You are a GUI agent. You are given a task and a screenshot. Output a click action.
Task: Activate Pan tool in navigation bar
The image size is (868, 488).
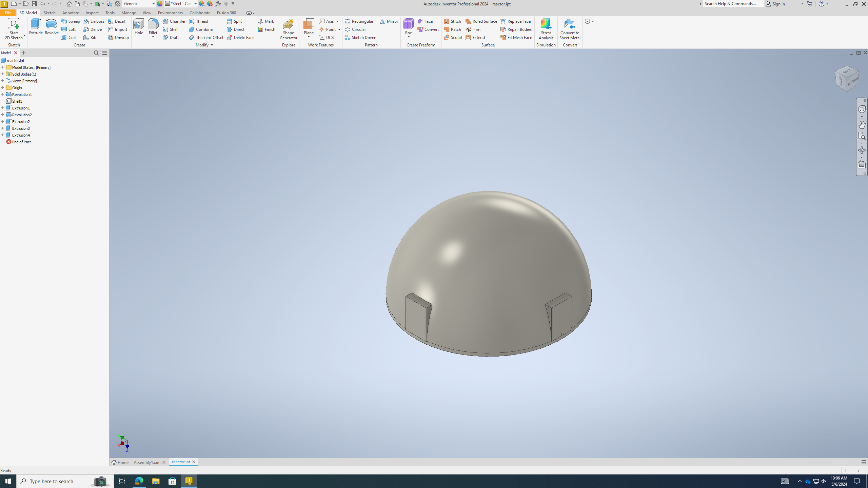click(x=862, y=124)
